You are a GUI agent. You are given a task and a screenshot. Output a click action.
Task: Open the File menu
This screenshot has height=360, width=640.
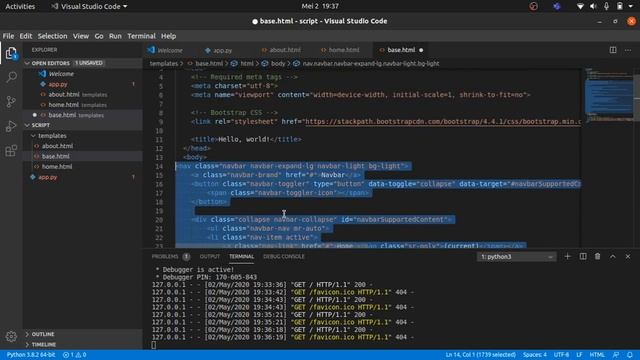8,36
